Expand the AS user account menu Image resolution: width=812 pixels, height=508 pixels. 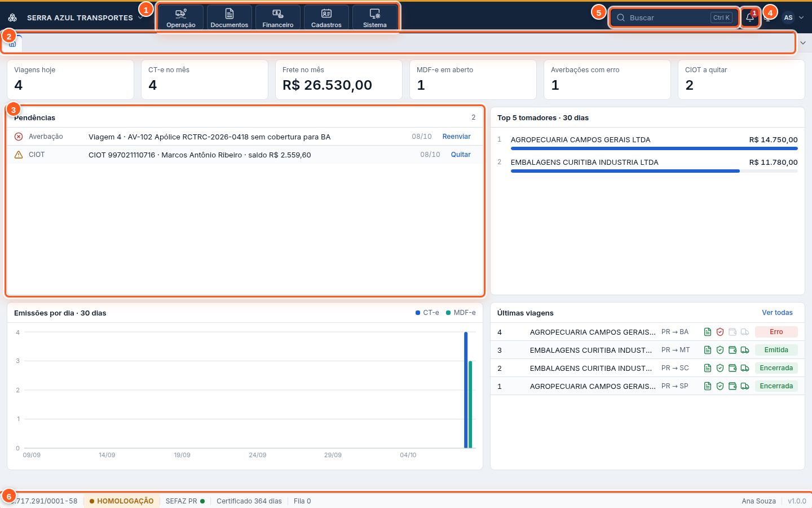793,17
